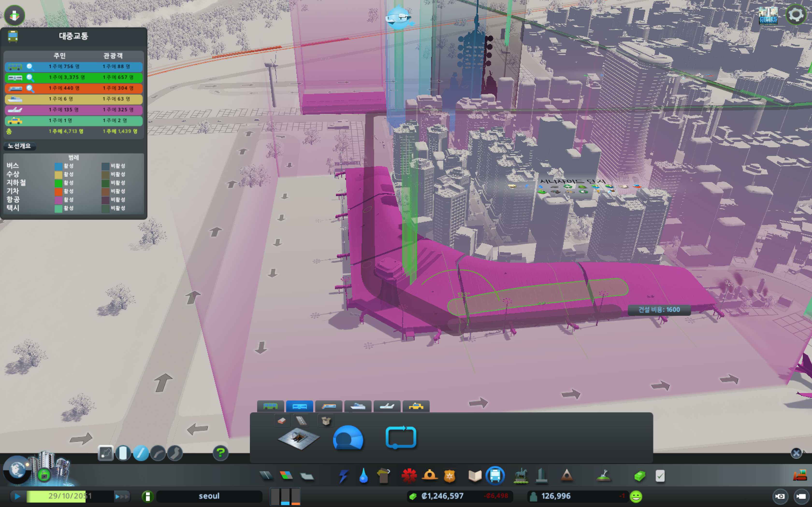The image size is (812, 507).
Task: Switch to the Taxi transport tab
Action: (x=416, y=406)
